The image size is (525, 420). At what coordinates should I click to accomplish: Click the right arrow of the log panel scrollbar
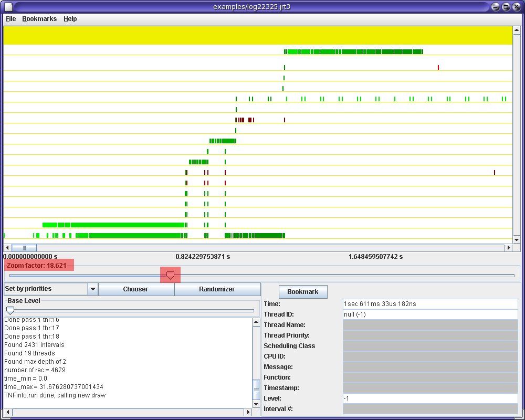point(248,412)
